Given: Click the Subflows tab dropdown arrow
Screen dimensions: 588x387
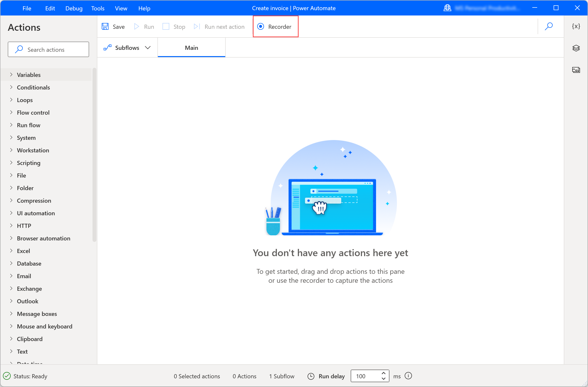Looking at the screenshot, I should 148,47.
